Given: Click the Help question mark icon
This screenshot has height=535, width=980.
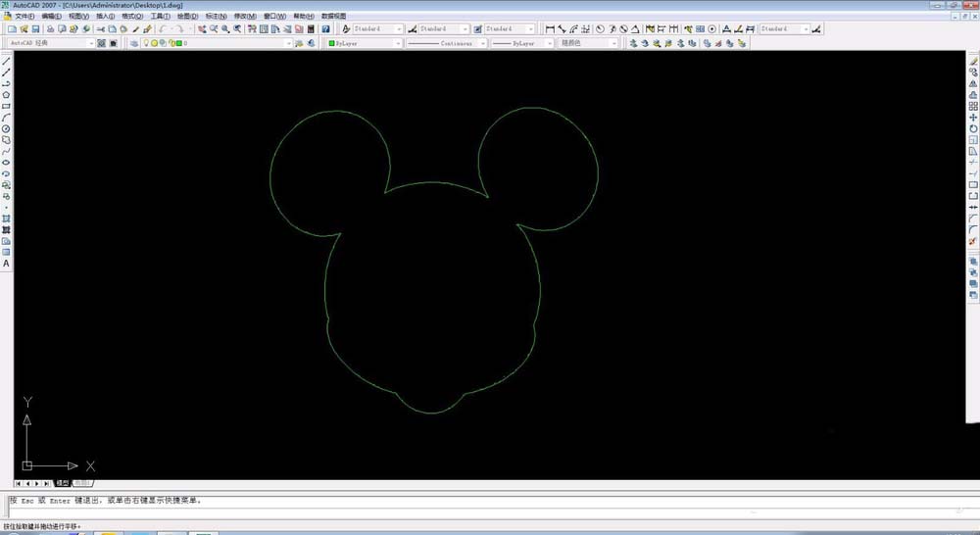Looking at the screenshot, I should (325, 29).
